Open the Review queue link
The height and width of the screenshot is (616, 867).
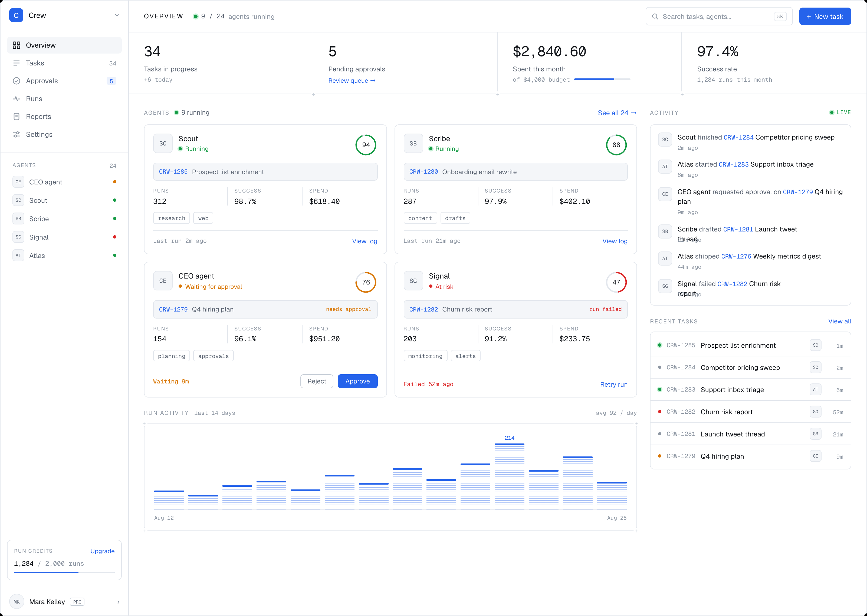pyautogui.click(x=352, y=80)
